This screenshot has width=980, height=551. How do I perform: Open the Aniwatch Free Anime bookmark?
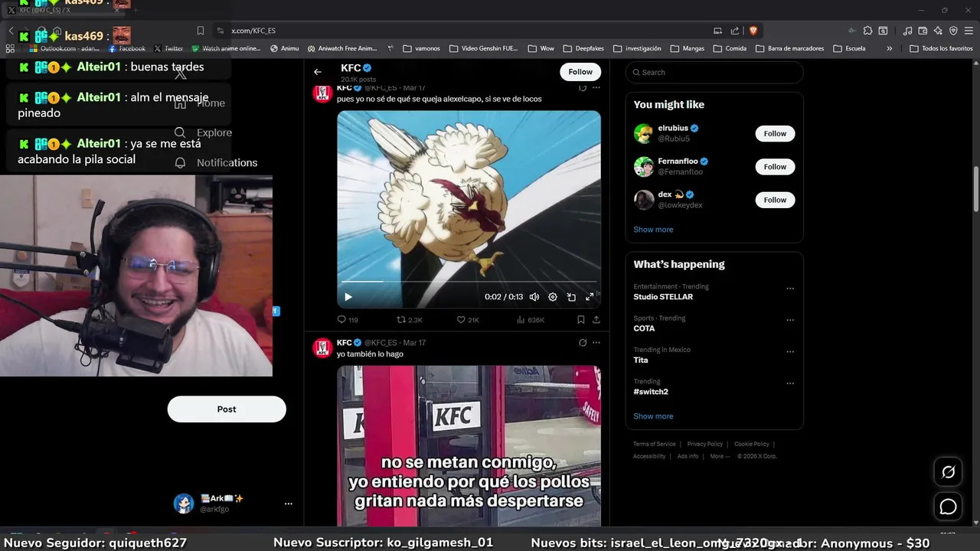pos(342,48)
